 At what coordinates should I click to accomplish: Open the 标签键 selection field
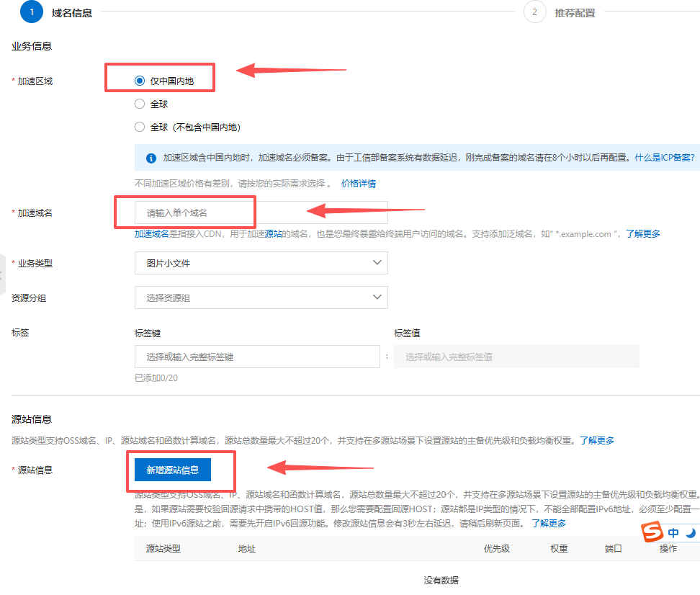(257, 357)
